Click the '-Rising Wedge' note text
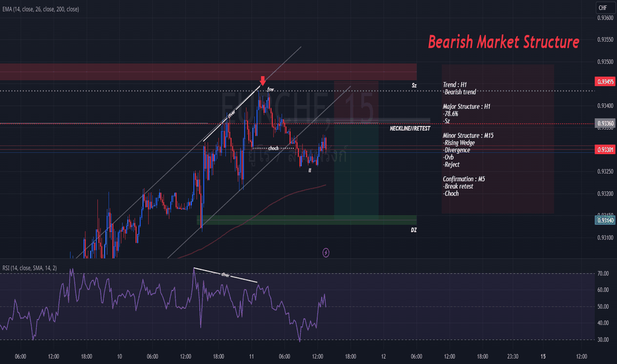 459,143
